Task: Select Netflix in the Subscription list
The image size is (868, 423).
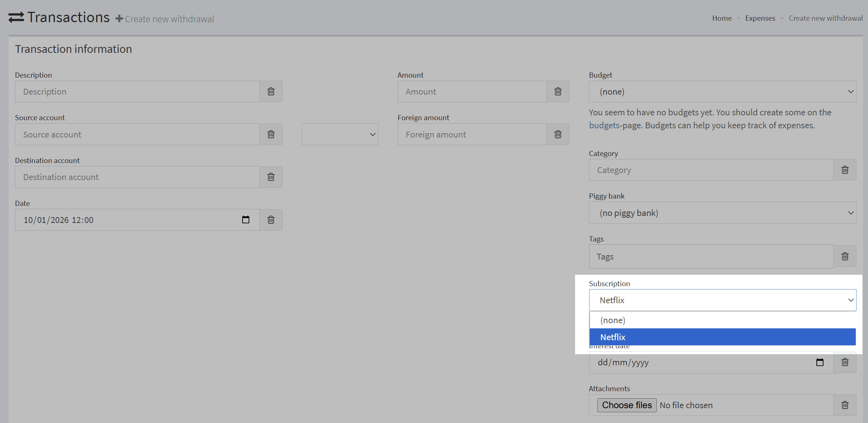Action: click(x=722, y=337)
